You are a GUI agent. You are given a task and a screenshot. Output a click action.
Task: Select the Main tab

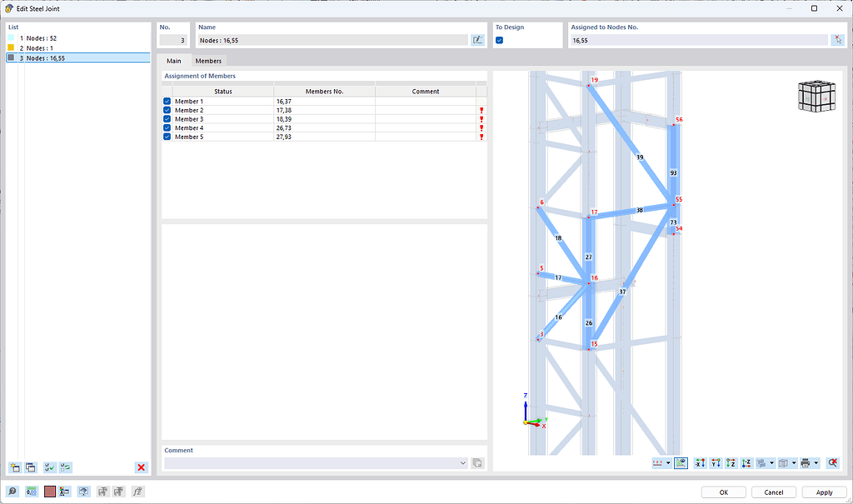pyautogui.click(x=174, y=61)
